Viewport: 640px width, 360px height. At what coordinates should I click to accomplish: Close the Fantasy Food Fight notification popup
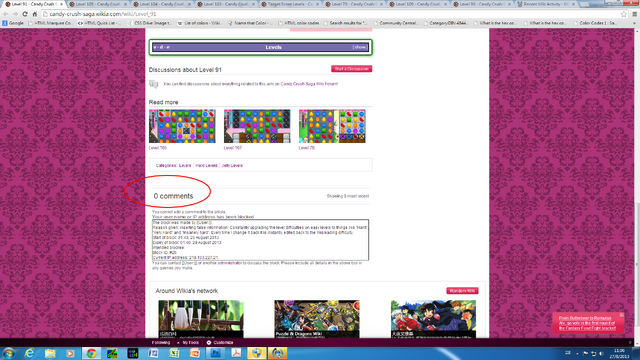click(x=621, y=315)
